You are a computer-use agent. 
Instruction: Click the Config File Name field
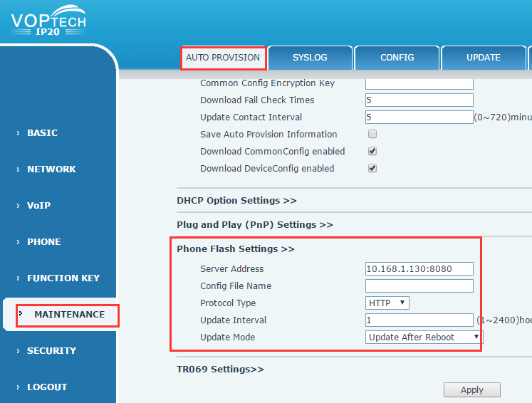[419, 286]
